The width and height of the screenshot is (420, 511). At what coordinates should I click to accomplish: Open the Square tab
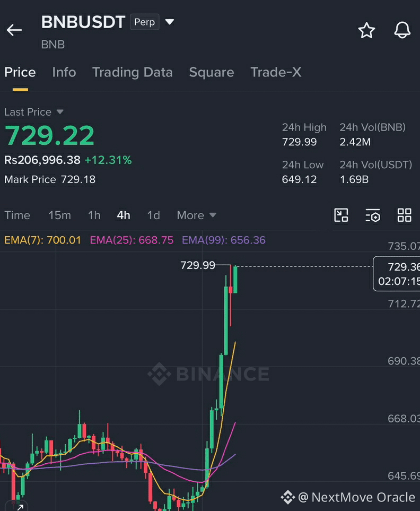coord(212,72)
